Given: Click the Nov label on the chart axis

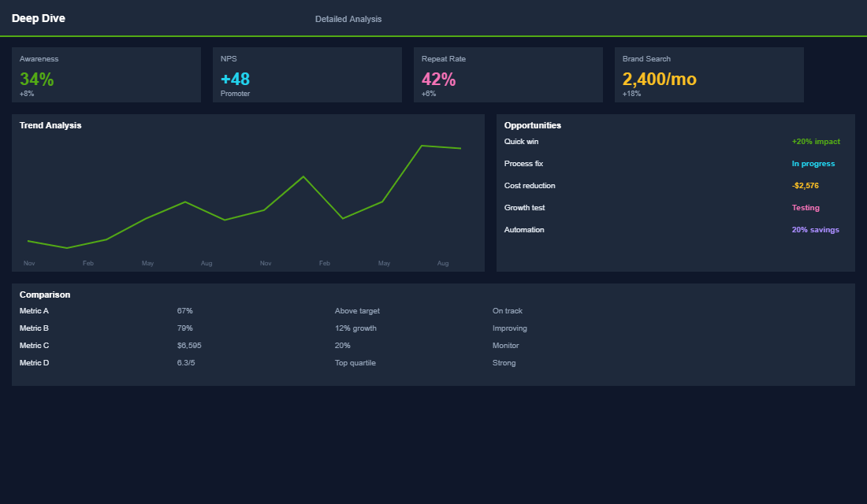Looking at the screenshot, I should tap(29, 263).
